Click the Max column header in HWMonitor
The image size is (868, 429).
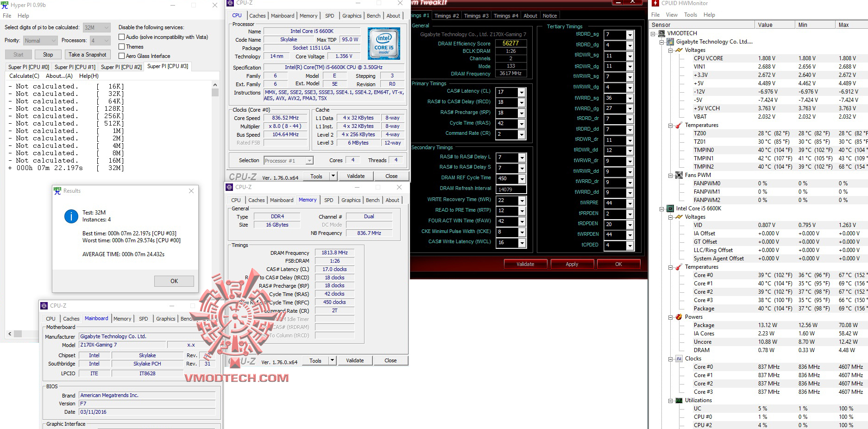pyautogui.click(x=851, y=25)
